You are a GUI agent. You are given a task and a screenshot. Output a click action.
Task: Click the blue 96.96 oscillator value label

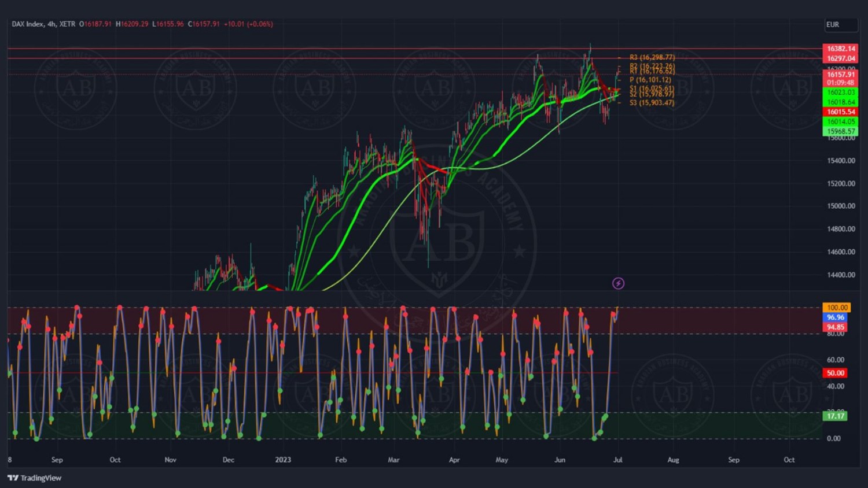click(x=835, y=317)
